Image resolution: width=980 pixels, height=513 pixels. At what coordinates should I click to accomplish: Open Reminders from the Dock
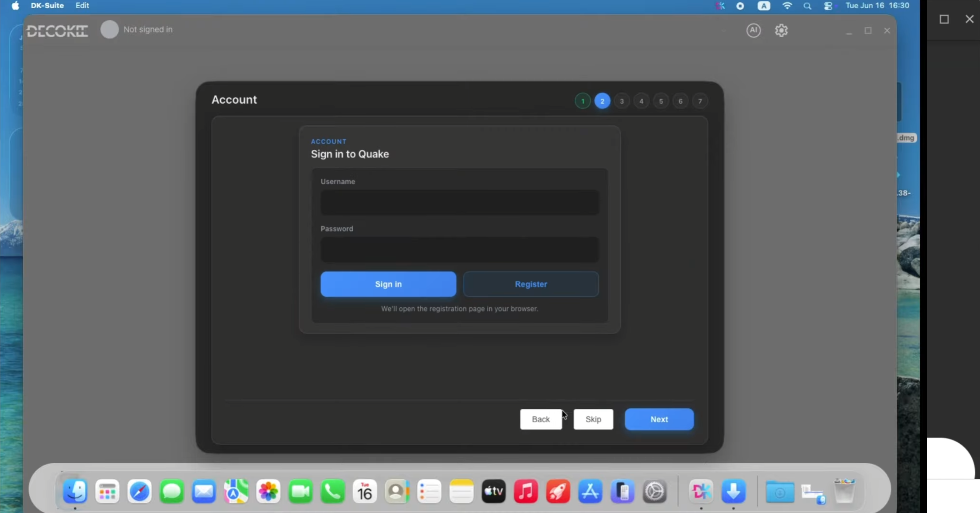429,491
